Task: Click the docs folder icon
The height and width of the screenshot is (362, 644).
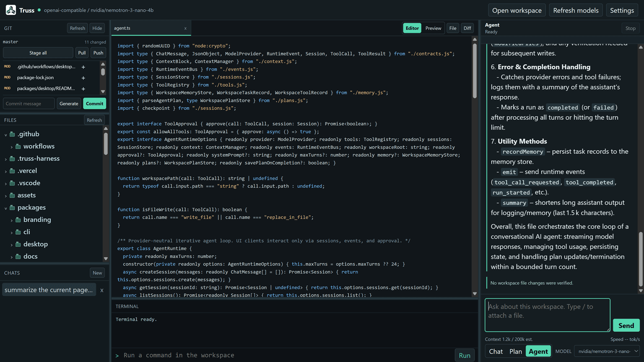Action: (18, 256)
